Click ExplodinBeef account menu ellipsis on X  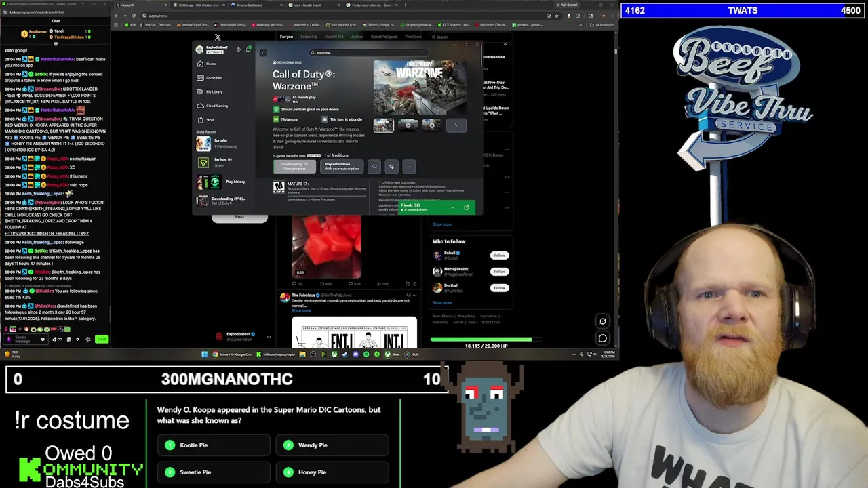269,336
